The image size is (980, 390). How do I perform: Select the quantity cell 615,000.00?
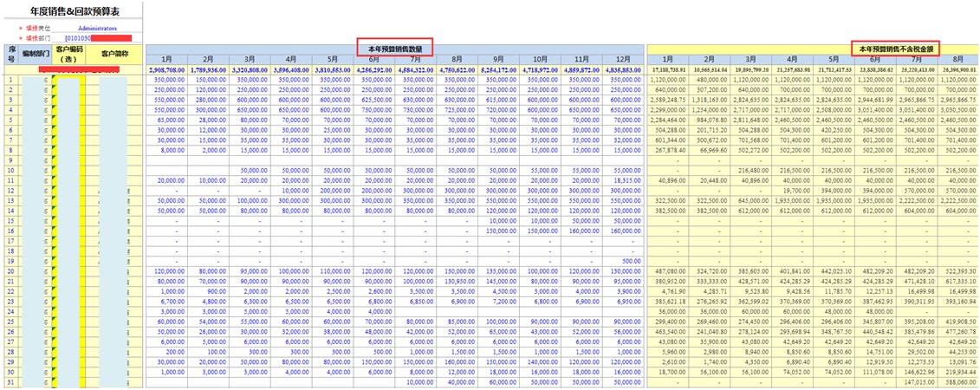(x=499, y=100)
